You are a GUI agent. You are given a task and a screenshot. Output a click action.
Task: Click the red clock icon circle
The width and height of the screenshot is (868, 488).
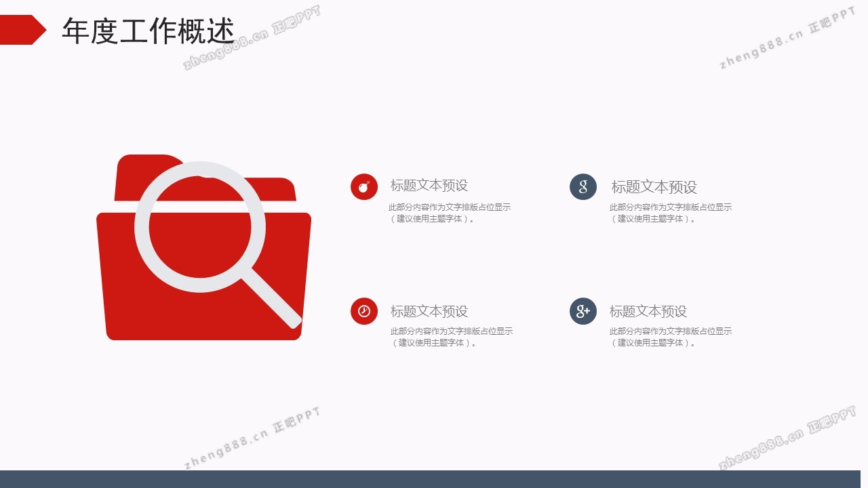pyautogui.click(x=364, y=311)
